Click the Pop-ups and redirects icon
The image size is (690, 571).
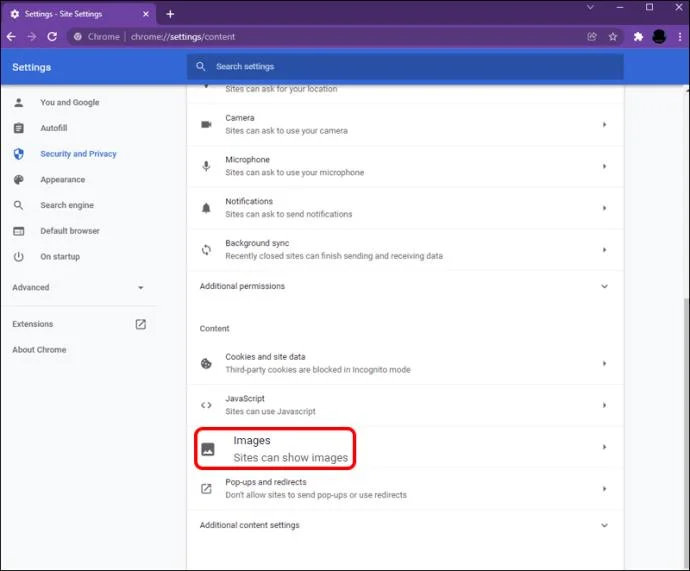tap(206, 489)
